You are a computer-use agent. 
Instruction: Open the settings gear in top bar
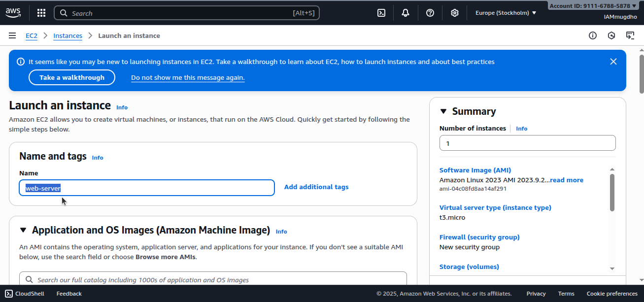[x=455, y=13]
